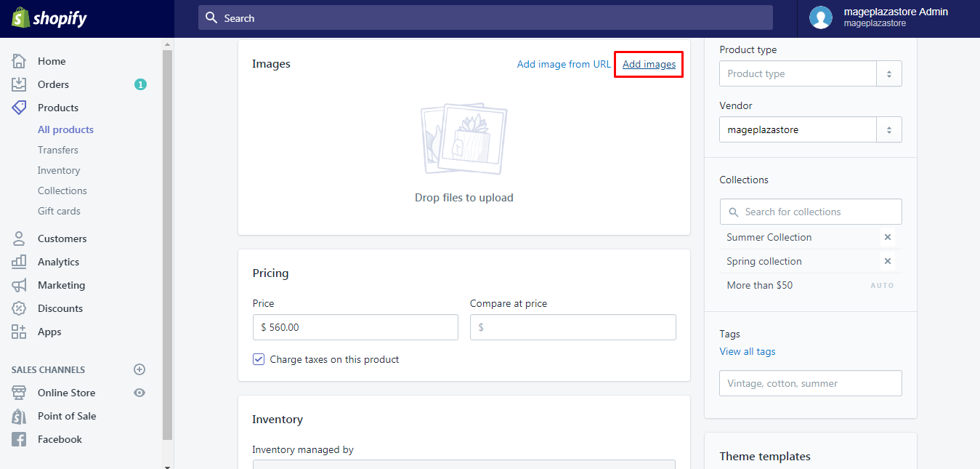Click the Facebook channel icon
Viewport: 980px width, 469px height.
click(19, 439)
